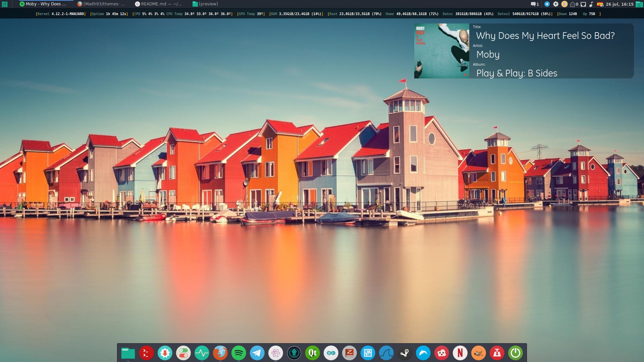Screen dimensions: 644x362
Task: Open Firefox browser from the dock
Action: [220, 353]
